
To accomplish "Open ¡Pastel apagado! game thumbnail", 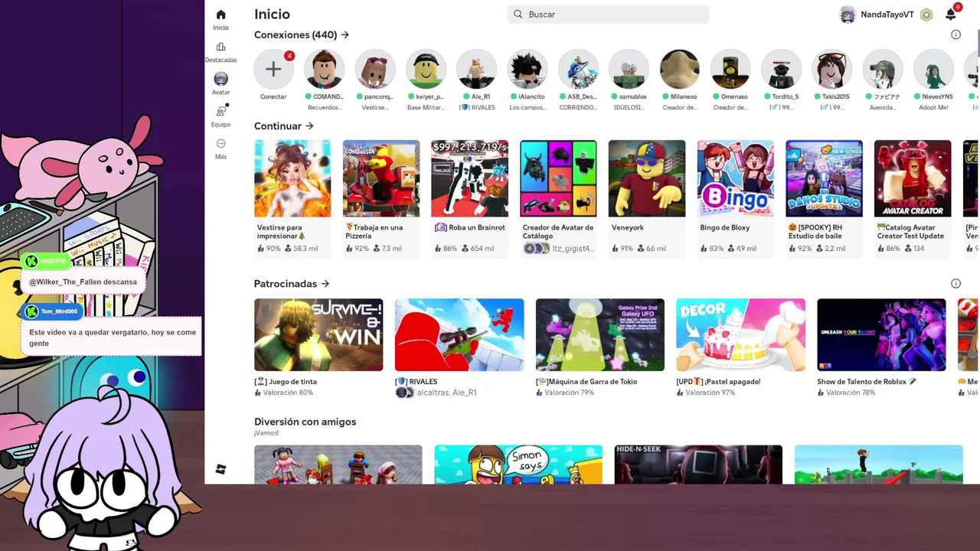I will pos(740,334).
